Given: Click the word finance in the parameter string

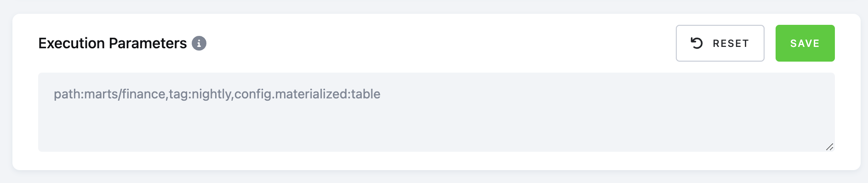Looking at the screenshot, I should tap(143, 94).
